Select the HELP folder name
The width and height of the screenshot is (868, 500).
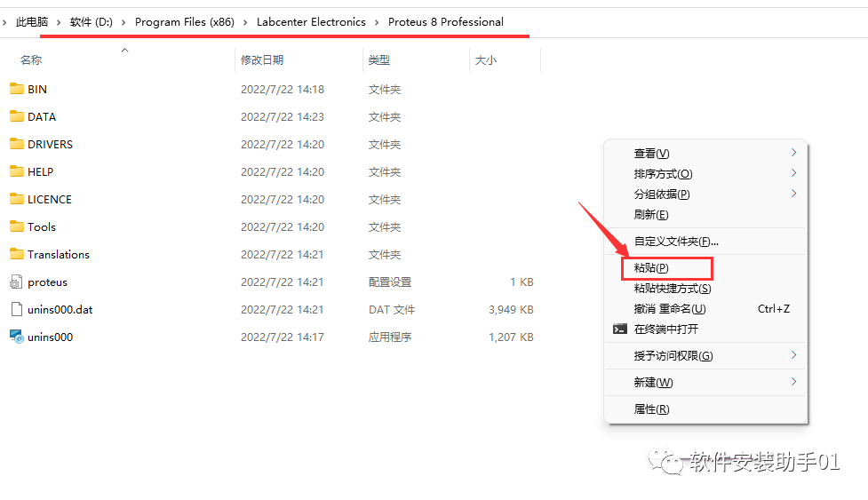[x=40, y=172]
